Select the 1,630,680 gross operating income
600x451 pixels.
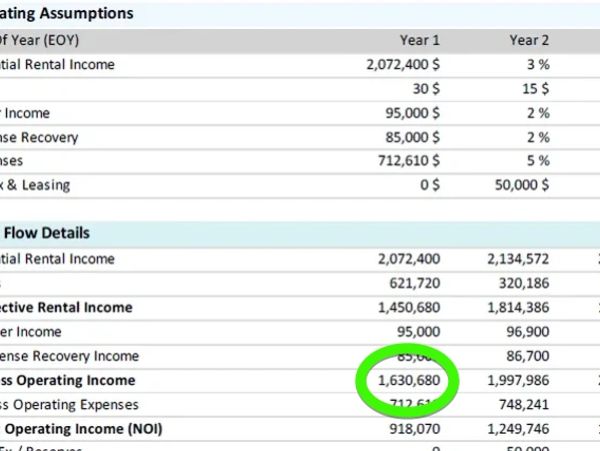pos(409,381)
